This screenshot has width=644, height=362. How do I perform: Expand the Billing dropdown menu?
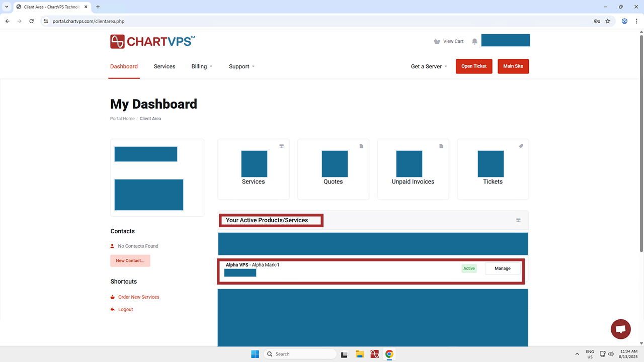point(202,66)
